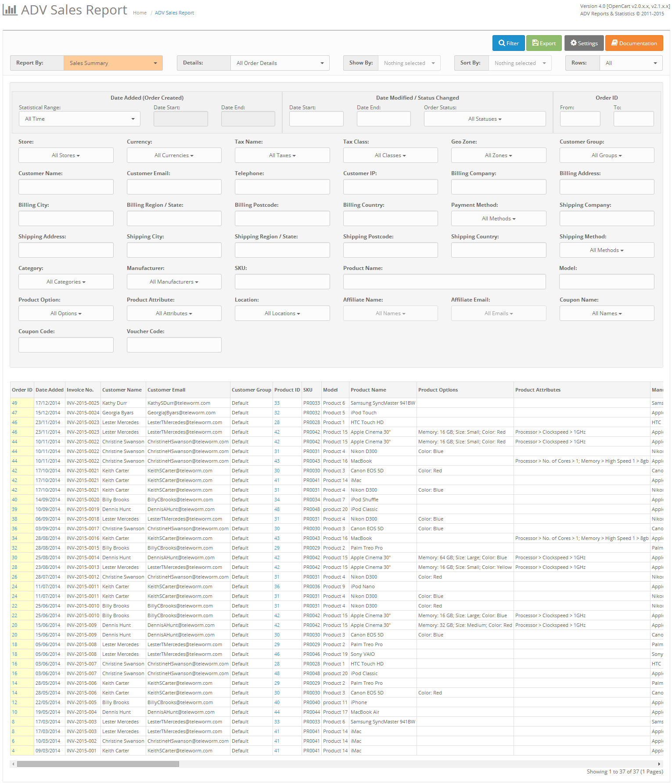Click the Order ID From field
This screenshot has height=784, width=672.
pos(580,119)
